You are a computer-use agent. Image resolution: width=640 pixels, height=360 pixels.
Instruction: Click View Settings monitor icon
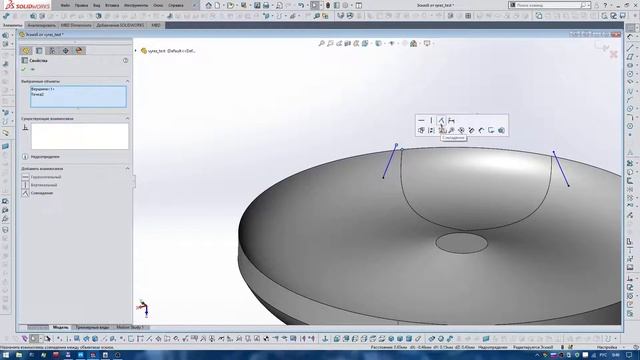click(x=427, y=43)
